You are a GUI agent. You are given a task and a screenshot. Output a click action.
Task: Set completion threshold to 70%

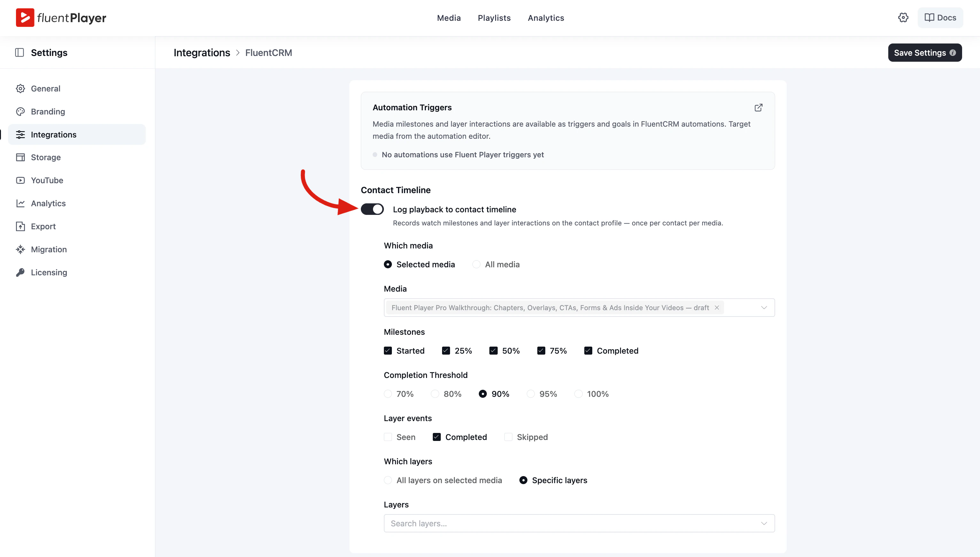[x=388, y=394]
